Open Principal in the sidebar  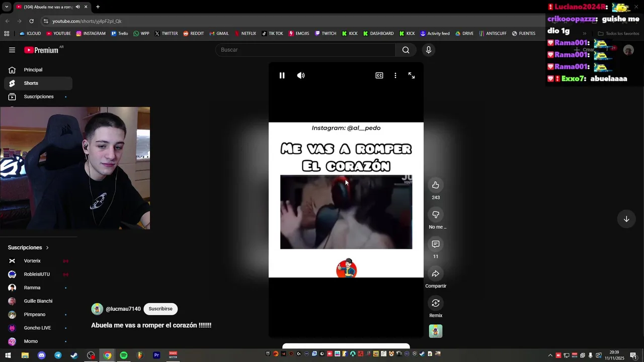38,70
